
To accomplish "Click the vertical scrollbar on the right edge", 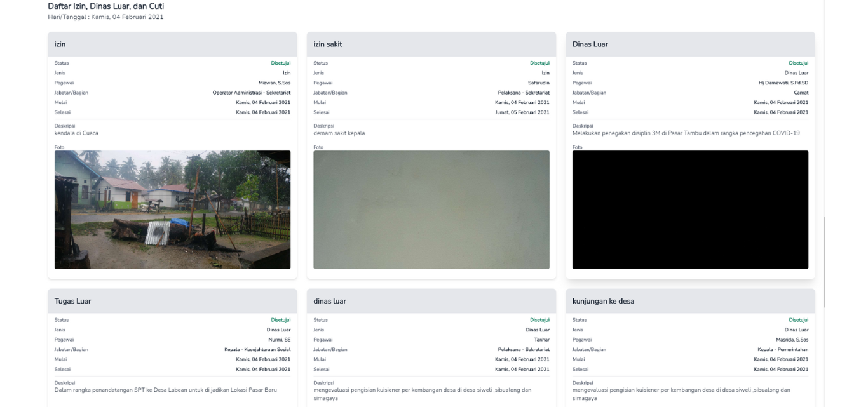I will pyautogui.click(x=824, y=260).
